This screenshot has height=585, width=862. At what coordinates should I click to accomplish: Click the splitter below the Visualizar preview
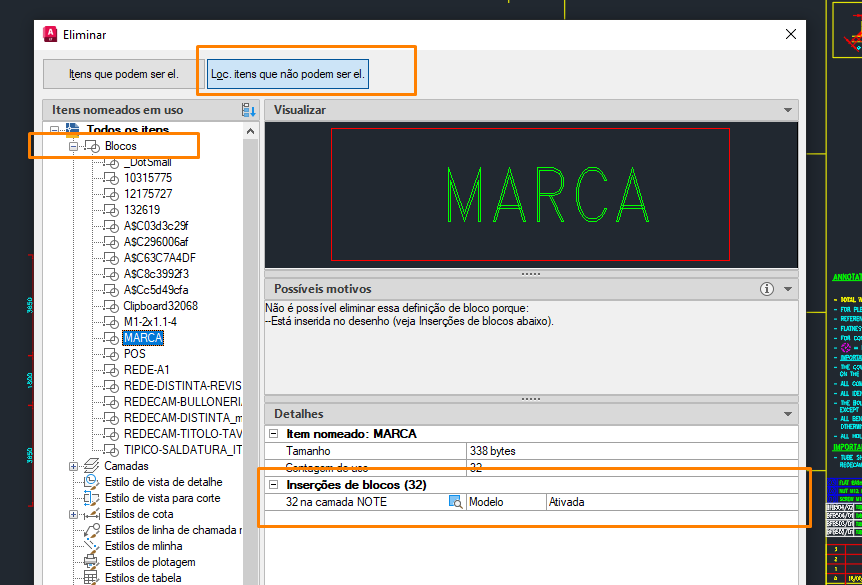click(531, 273)
